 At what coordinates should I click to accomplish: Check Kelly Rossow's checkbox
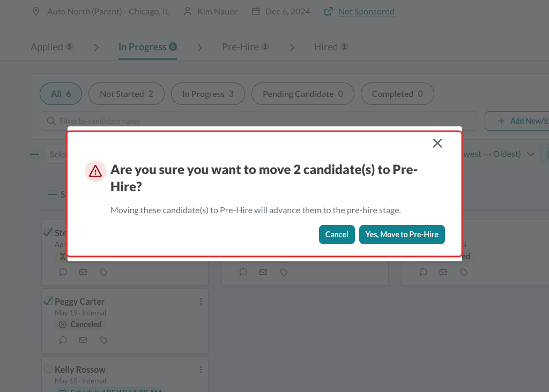coord(48,368)
